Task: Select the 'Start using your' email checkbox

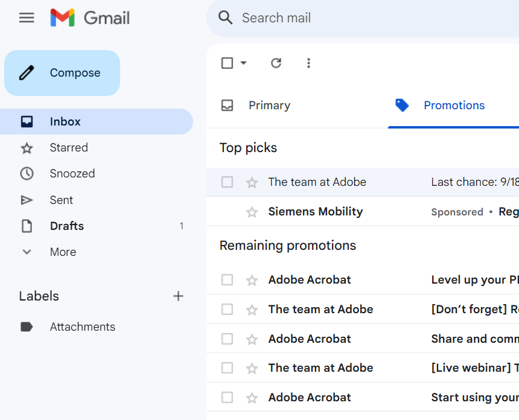Action: [x=227, y=398]
